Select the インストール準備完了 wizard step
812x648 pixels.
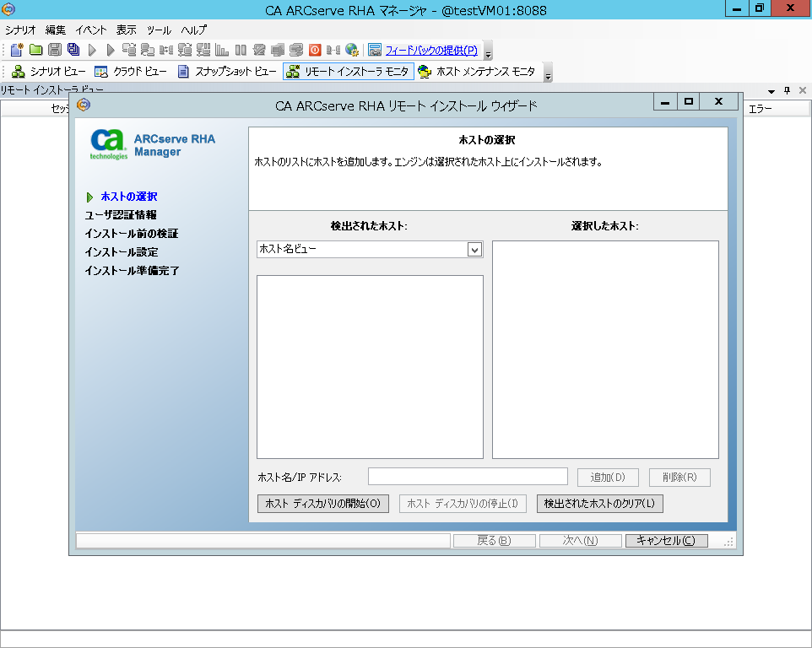pos(132,271)
